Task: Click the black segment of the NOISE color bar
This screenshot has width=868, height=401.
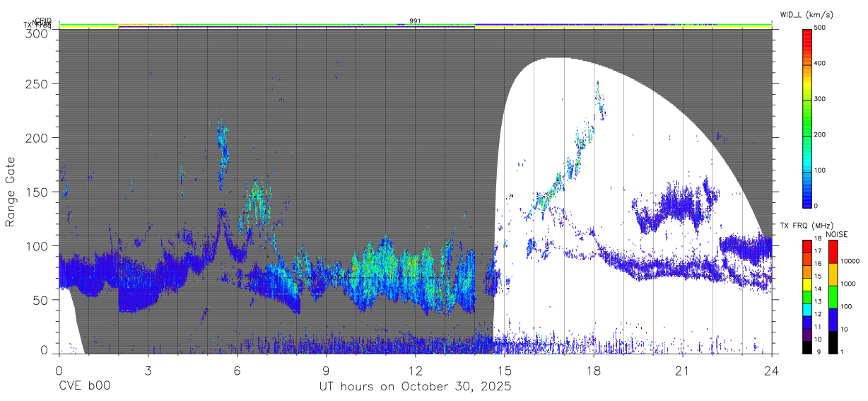Action: (x=833, y=342)
